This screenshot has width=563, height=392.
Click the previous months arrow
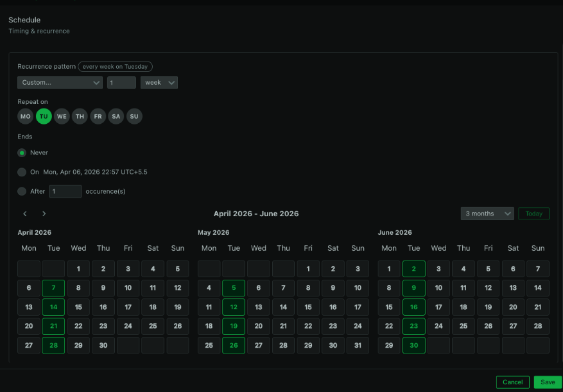tap(24, 213)
